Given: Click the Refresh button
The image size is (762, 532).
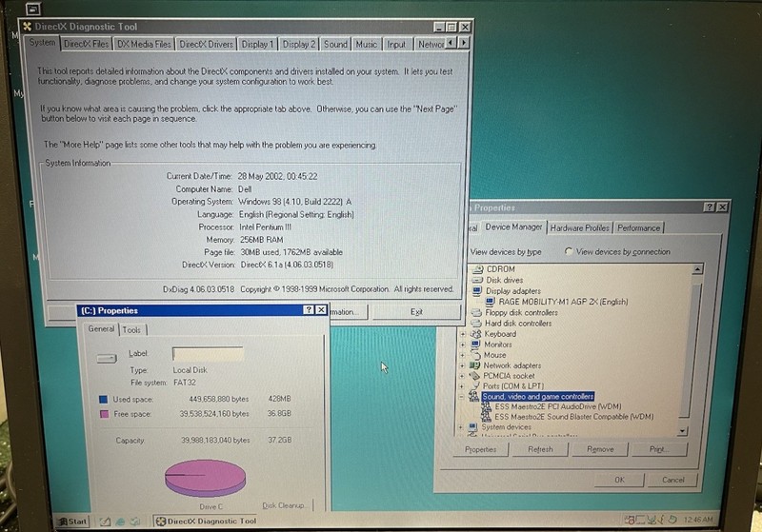Looking at the screenshot, I should click(540, 449).
